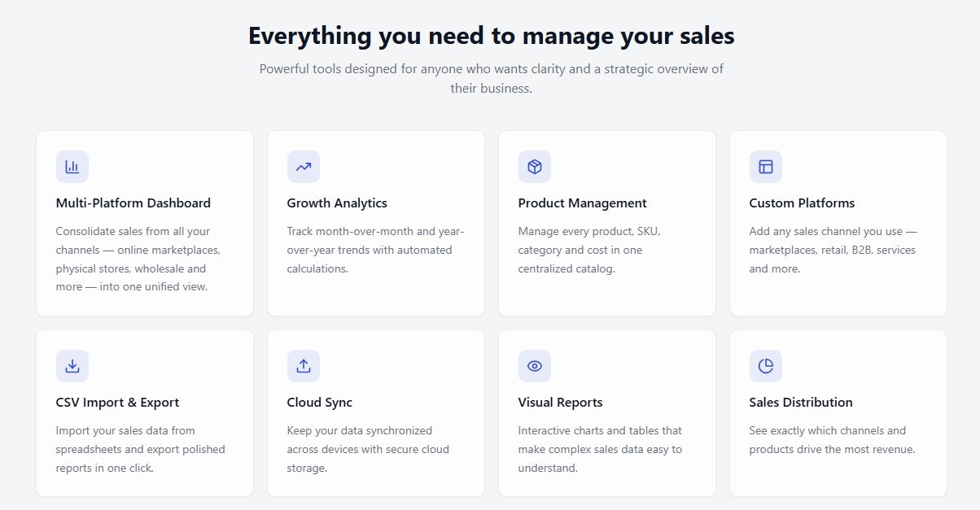Click the upload icon on the Cloud Sync card
980x510 pixels.
point(303,365)
